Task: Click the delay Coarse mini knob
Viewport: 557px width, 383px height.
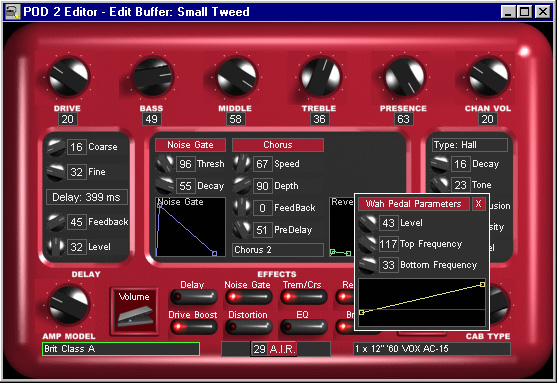Action: 56,147
